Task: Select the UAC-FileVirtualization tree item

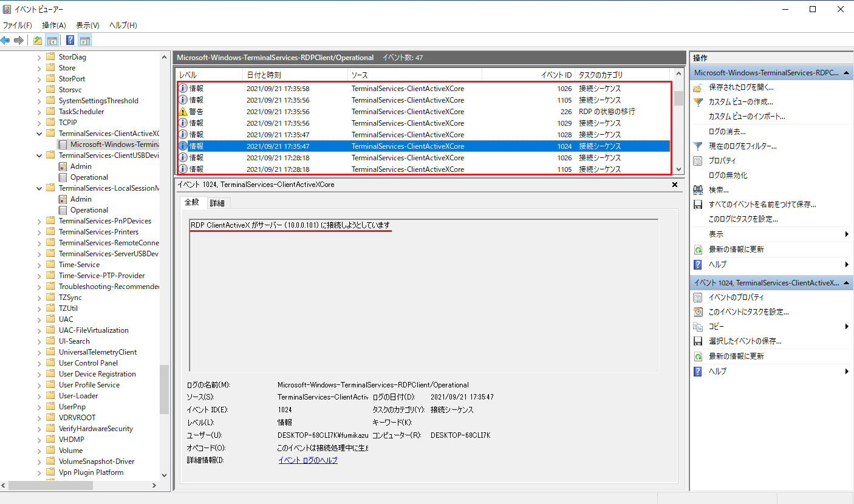Action: 94,330
